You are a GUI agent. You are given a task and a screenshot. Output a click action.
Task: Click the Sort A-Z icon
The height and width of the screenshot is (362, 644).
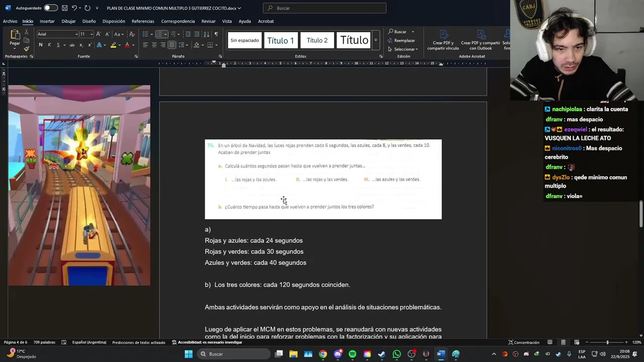[206, 34]
